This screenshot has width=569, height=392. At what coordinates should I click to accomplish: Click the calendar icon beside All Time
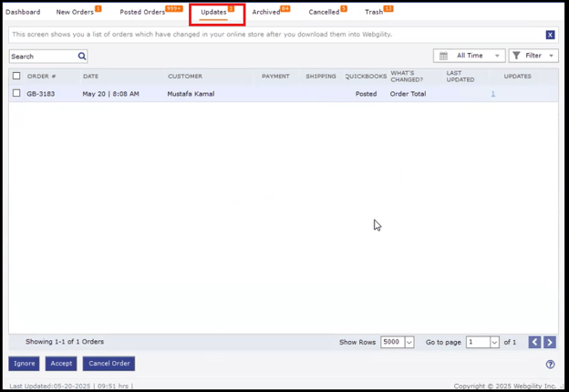pyautogui.click(x=444, y=56)
